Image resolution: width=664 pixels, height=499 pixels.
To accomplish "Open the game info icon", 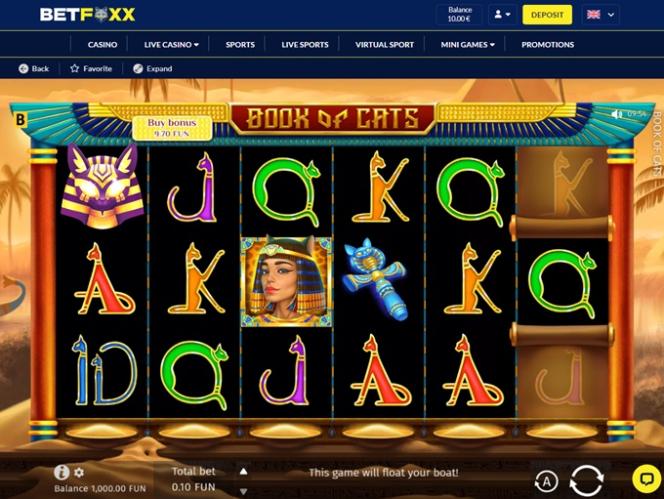I will point(62,472).
